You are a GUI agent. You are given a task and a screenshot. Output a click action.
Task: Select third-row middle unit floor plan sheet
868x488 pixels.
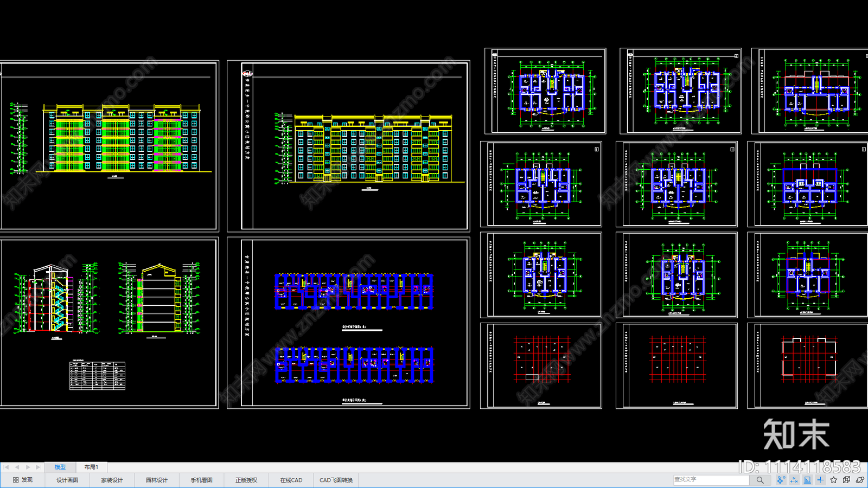pyautogui.click(x=676, y=275)
